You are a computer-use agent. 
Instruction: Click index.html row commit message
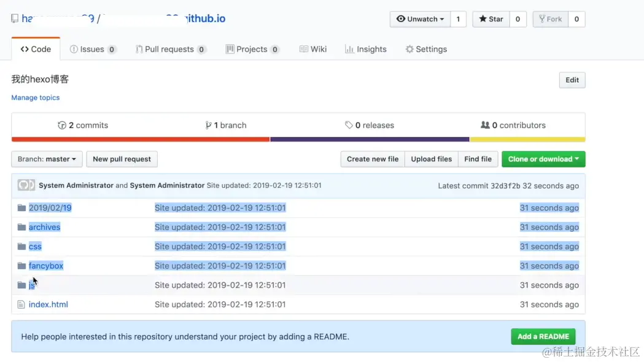[220, 304]
